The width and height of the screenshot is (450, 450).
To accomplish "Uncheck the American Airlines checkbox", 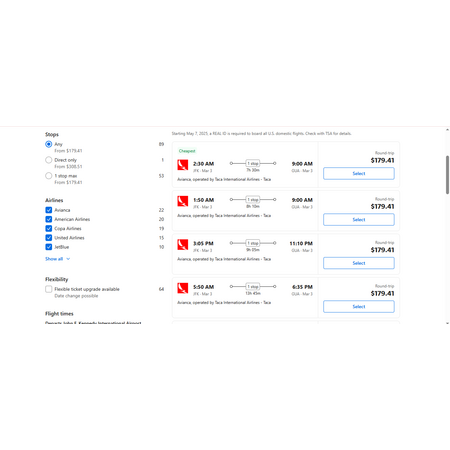I will tap(49, 219).
